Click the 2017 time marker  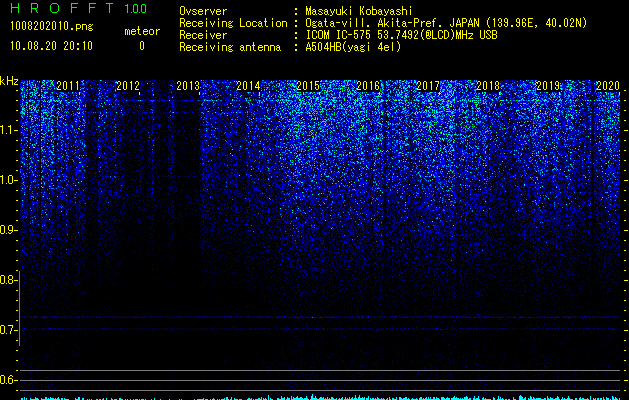click(428, 86)
